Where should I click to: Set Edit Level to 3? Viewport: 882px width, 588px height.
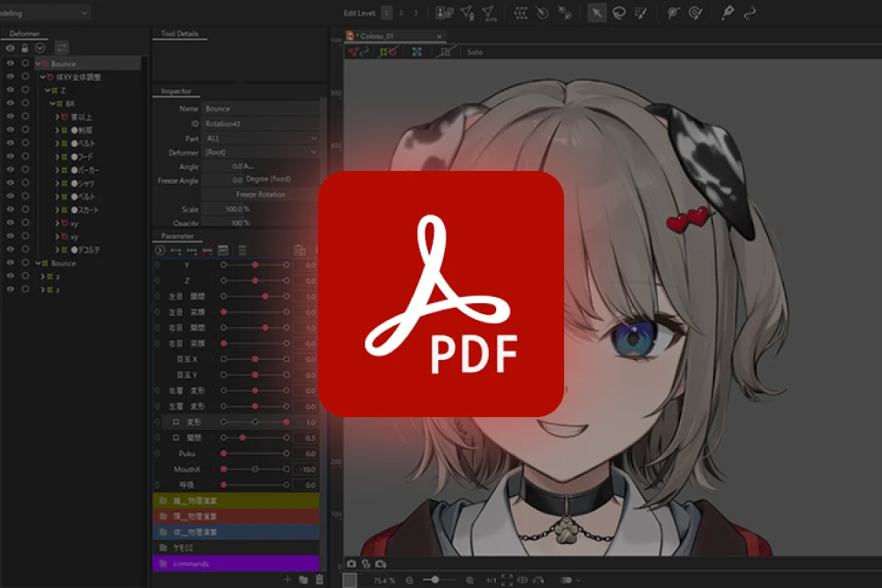415,13
